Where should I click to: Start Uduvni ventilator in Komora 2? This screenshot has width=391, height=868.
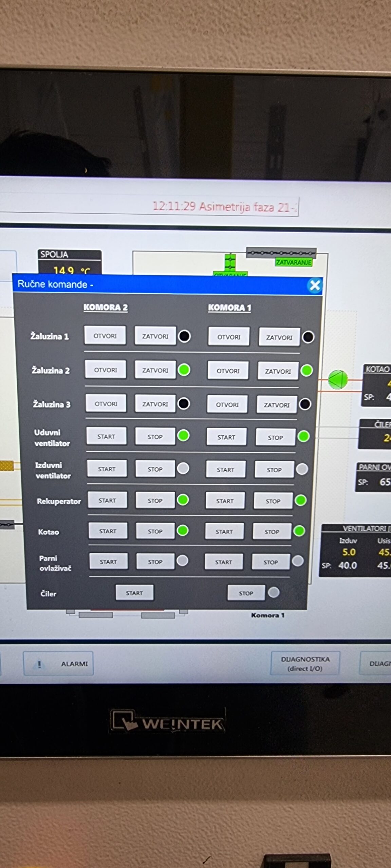coord(106,436)
